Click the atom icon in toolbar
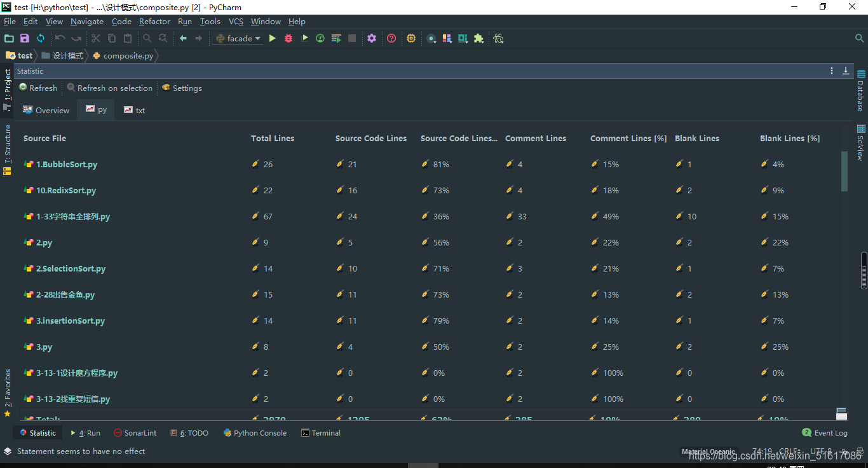The image size is (868, 468). pyautogui.click(x=498, y=39)
